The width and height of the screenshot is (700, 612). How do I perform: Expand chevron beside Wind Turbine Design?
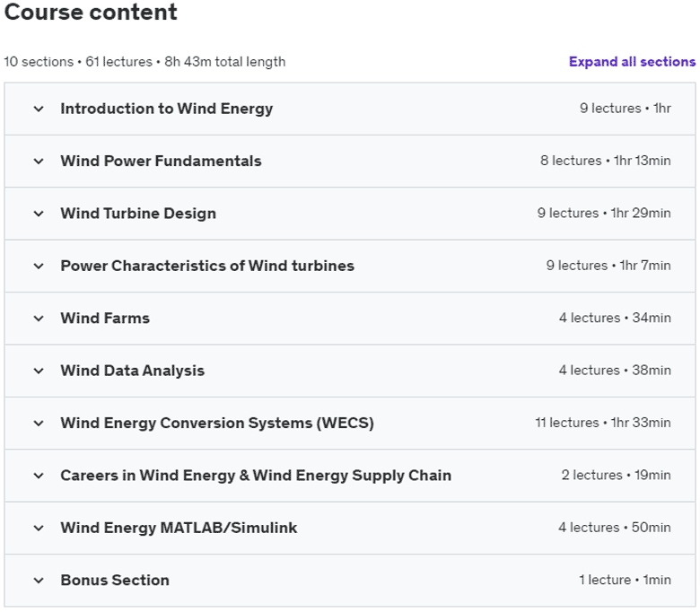coord(39,214)
